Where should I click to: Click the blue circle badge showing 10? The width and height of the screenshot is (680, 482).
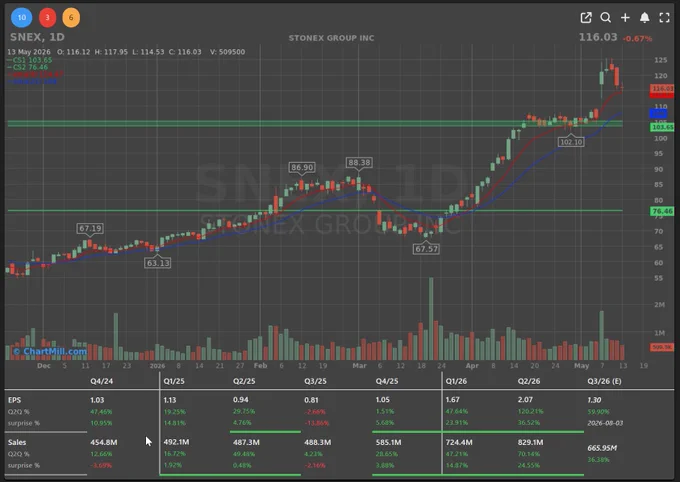(x=21, y=18)
